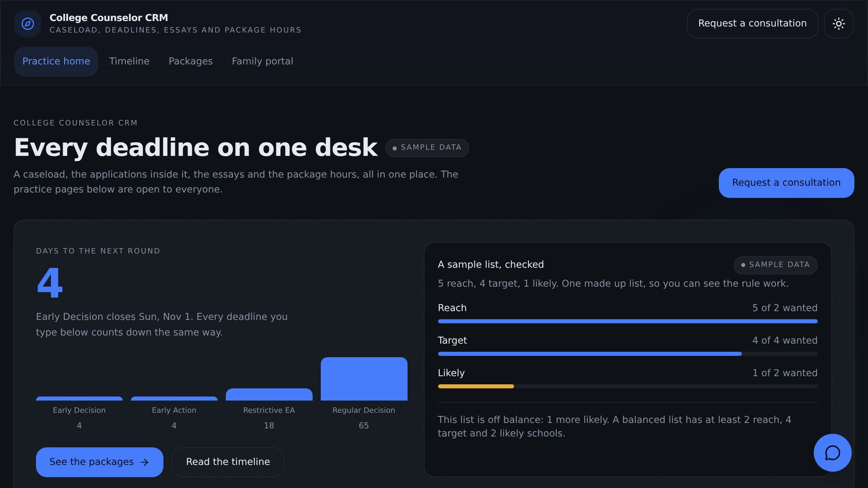Select the Restrictive EA bar
Image resolution: width=868 pixels, height=488 pixels.
pos(269,394)
